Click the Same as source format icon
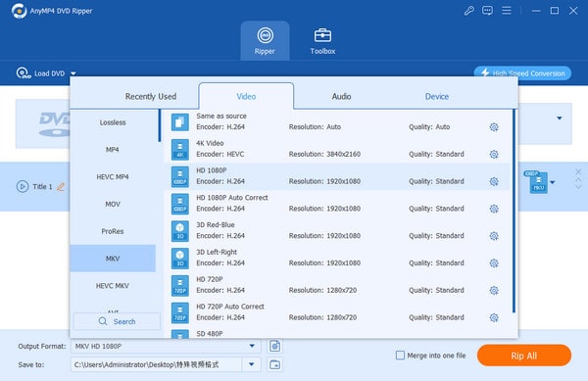Image resolution: width=588 pixels, height=381 pixels. coord(180,122)
